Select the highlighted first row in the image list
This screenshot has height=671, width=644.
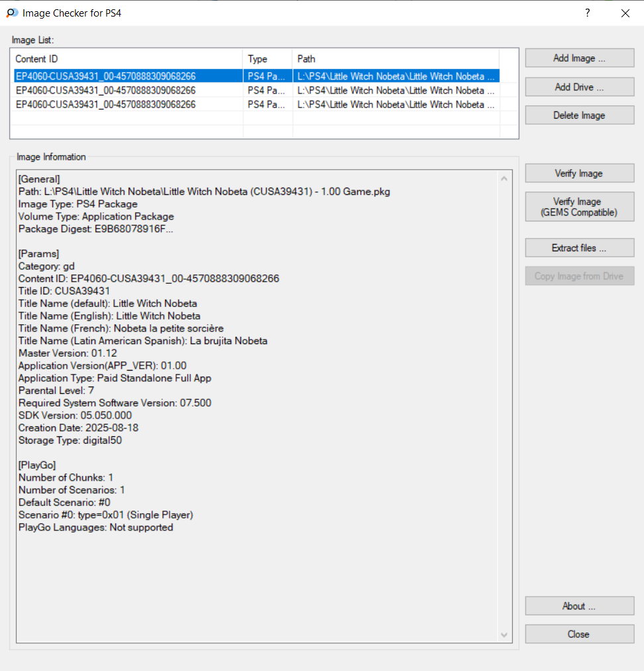pyautogui.click(x=256, y=76)
